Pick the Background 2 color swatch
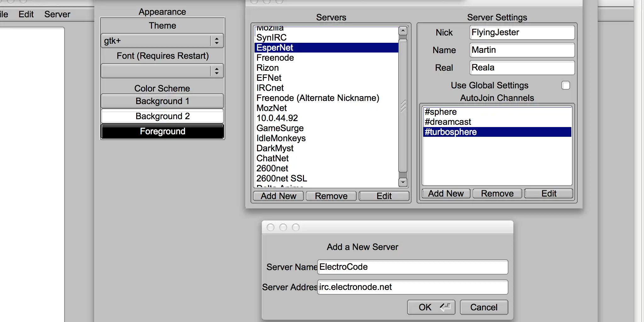The image size is (644, 322). point(162,116)
